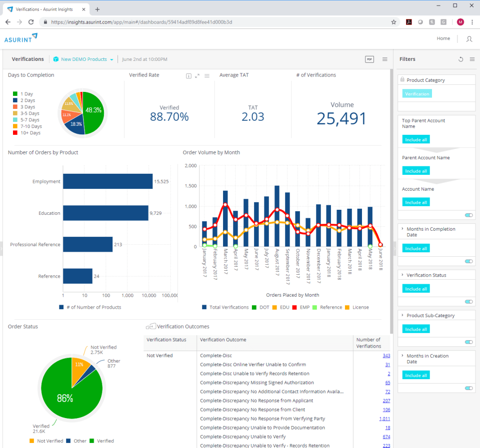Open the Filters panel menu
480x448 pixels.
pos(471,59)
